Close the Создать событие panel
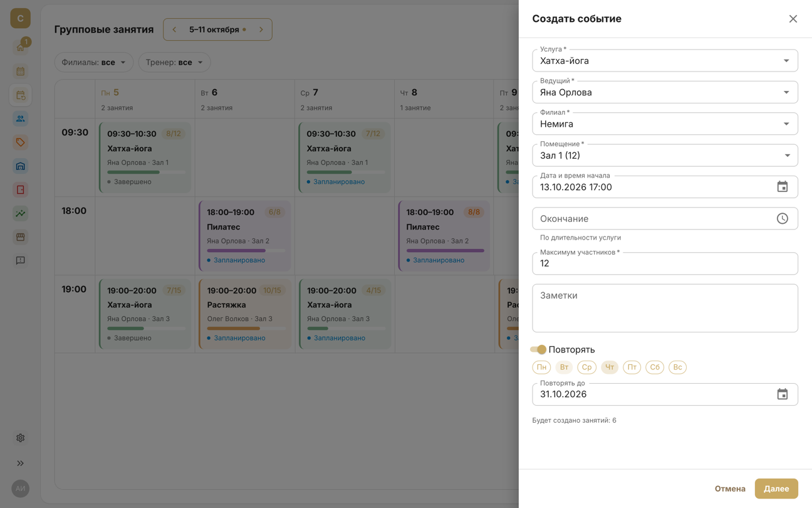 coord(793,19)
